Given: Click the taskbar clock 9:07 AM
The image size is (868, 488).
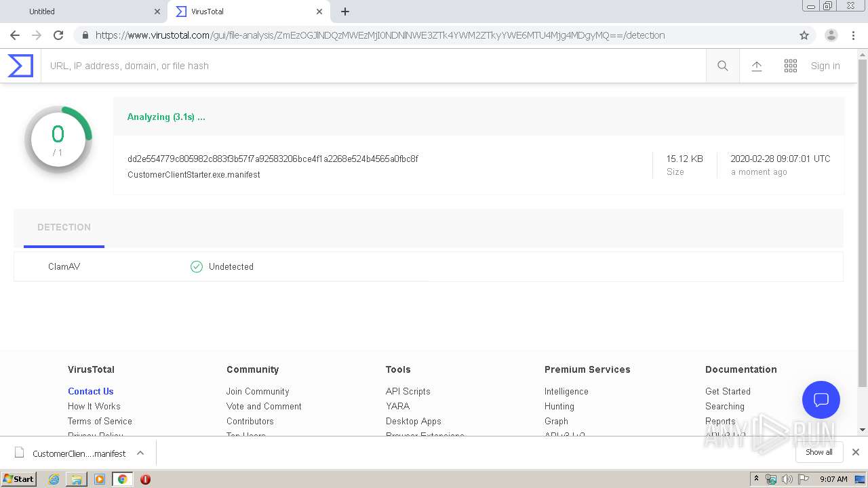Looking at the screenshot, I should pos(833,479).
